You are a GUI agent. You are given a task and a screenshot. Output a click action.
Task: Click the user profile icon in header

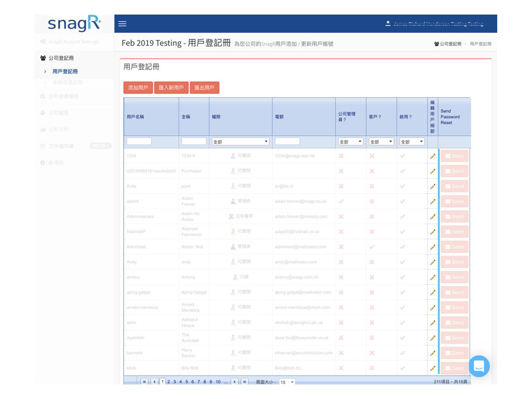click(x=388, y=23)
